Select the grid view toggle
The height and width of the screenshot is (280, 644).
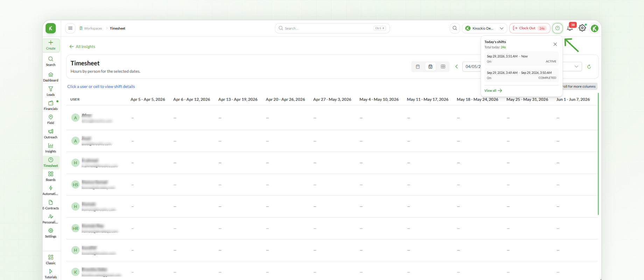click(x=443, y=66)
